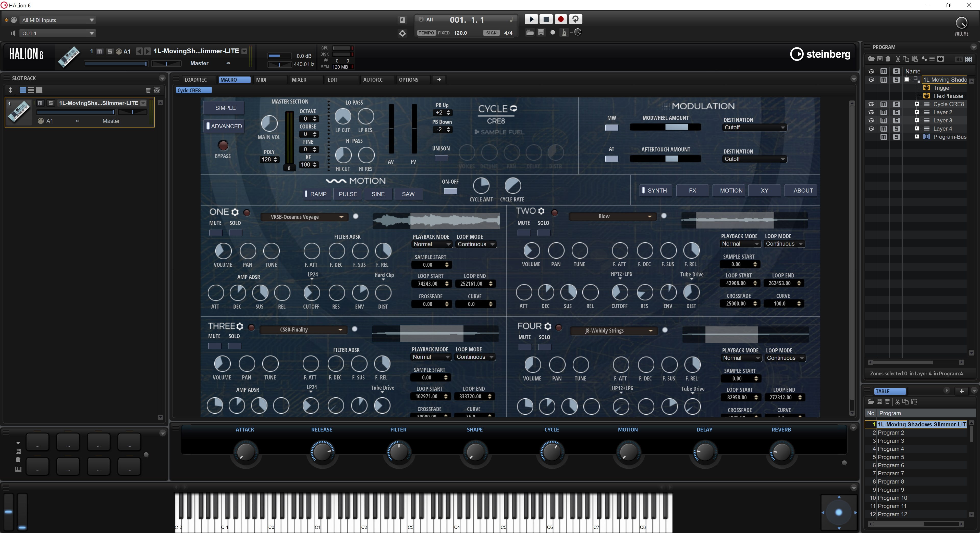The width and height of the screenshot is (980, 533).
Task: Click the gear icon beside FOUR layer
Action: (x=547, y=326)
